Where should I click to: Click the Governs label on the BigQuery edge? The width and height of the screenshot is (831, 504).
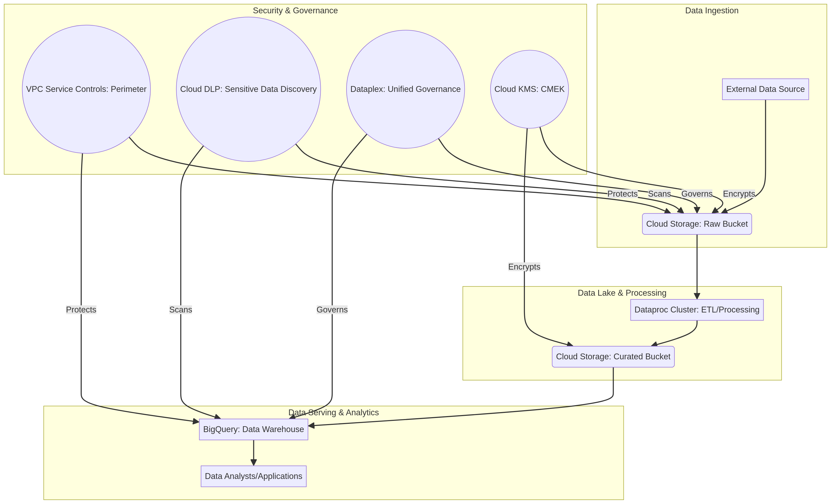click(x=332, y=310)
